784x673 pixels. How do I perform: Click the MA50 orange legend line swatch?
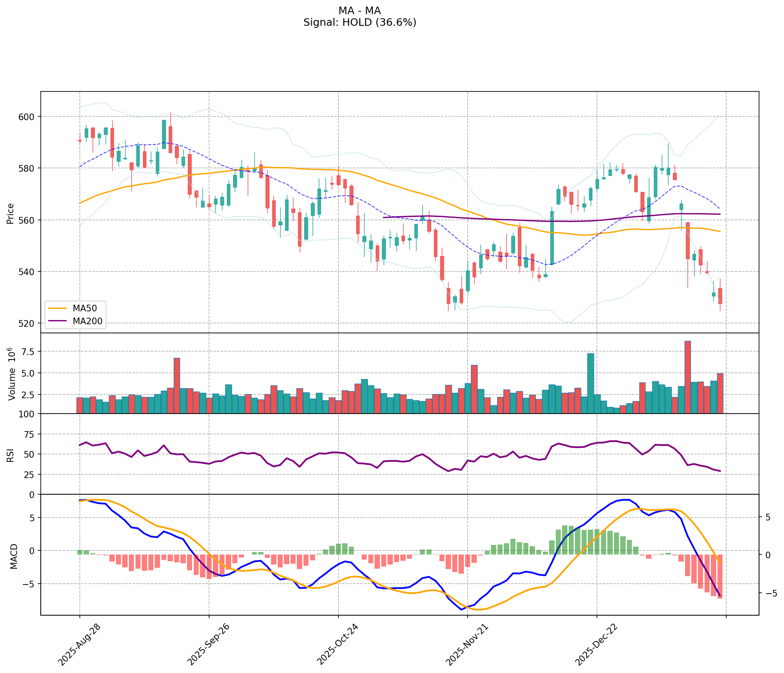(58, 308)
